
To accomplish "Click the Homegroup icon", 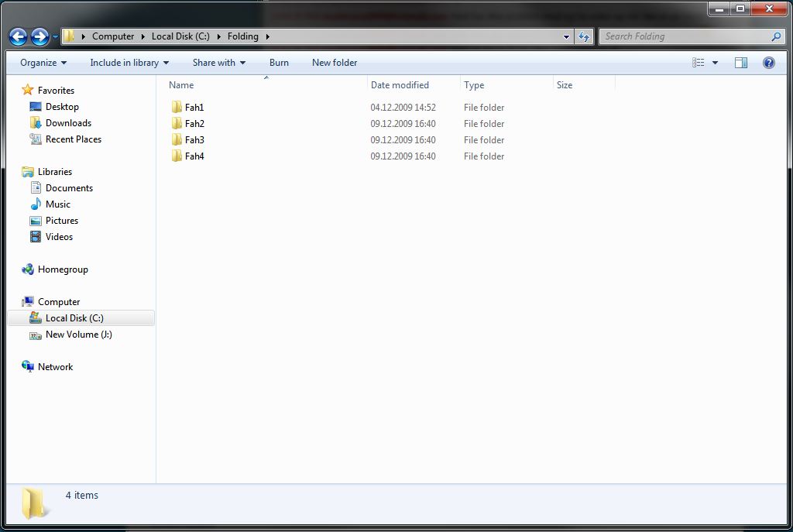I will [28, 269].
